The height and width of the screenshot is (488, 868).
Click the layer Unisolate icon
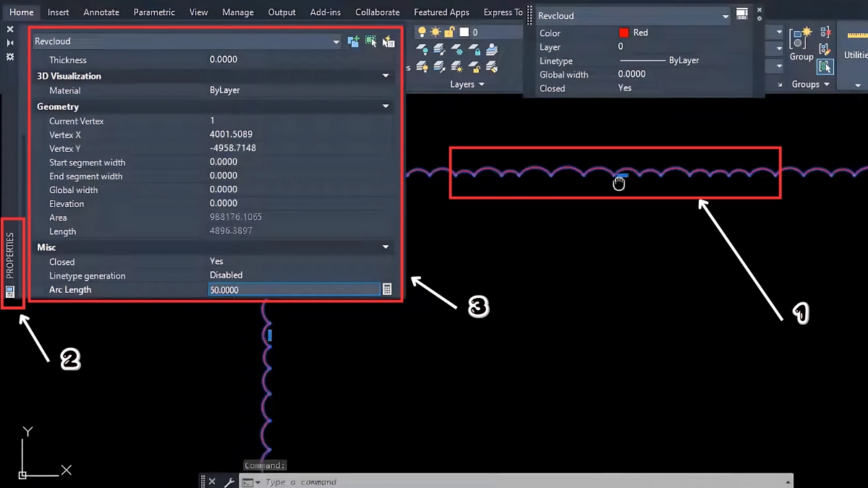439,67
